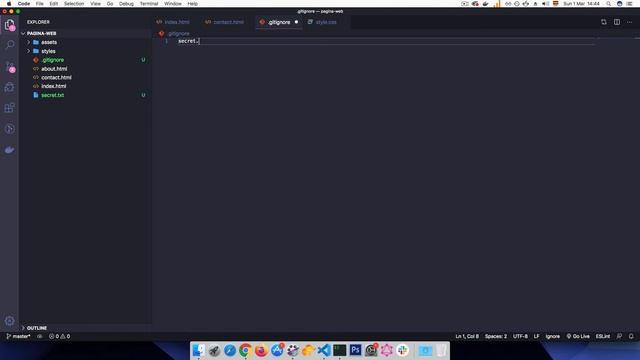640x360 pixels.
Task: Open the Source Control view
Action: (x=9, y=67)
